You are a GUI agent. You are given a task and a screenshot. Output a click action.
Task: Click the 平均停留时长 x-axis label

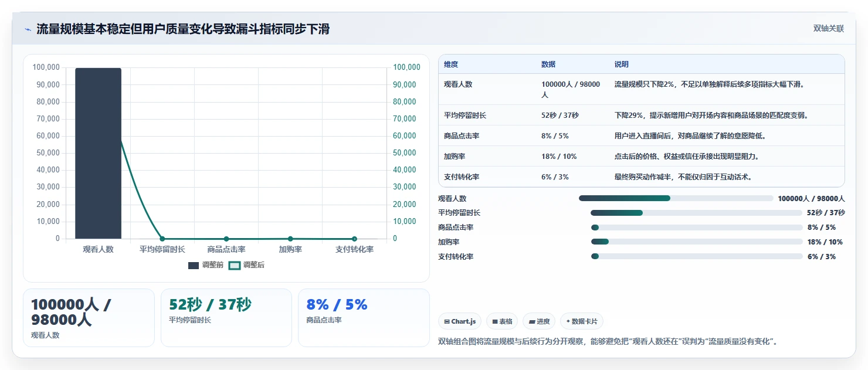click(162, 250)
